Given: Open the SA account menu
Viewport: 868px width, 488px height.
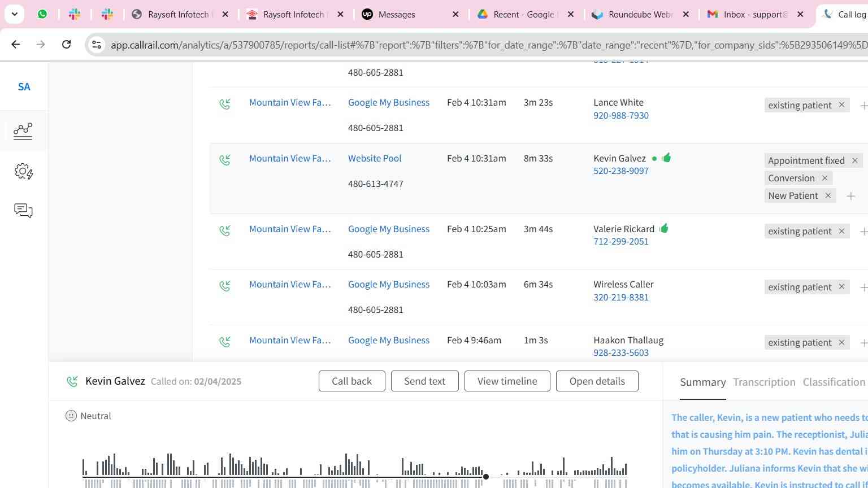Looking at the screenshot, I should [x=24, y=87].
